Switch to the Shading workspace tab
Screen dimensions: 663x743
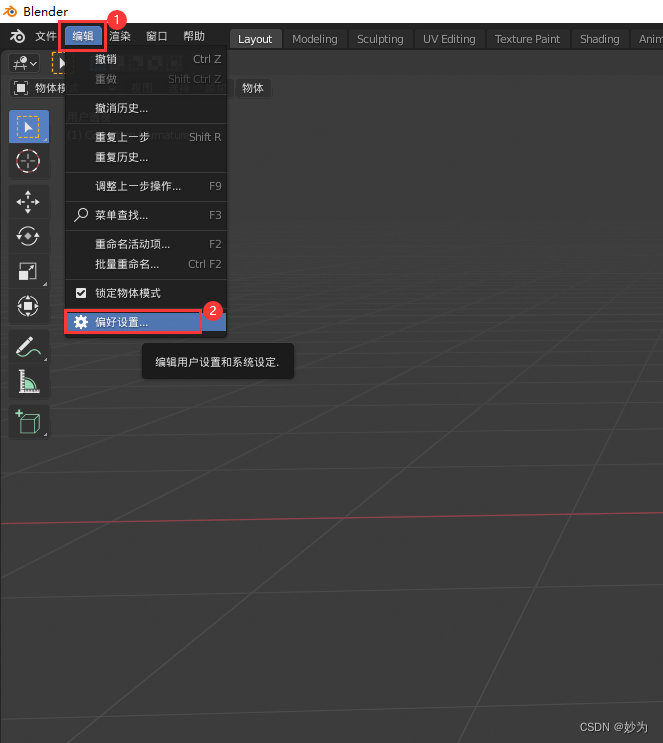(599, 39)
